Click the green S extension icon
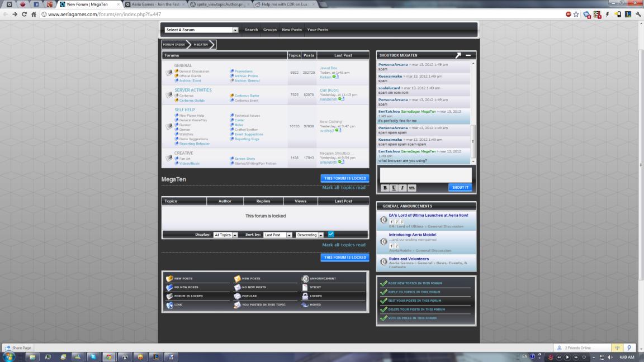644x362 pixels. point(597,15)
